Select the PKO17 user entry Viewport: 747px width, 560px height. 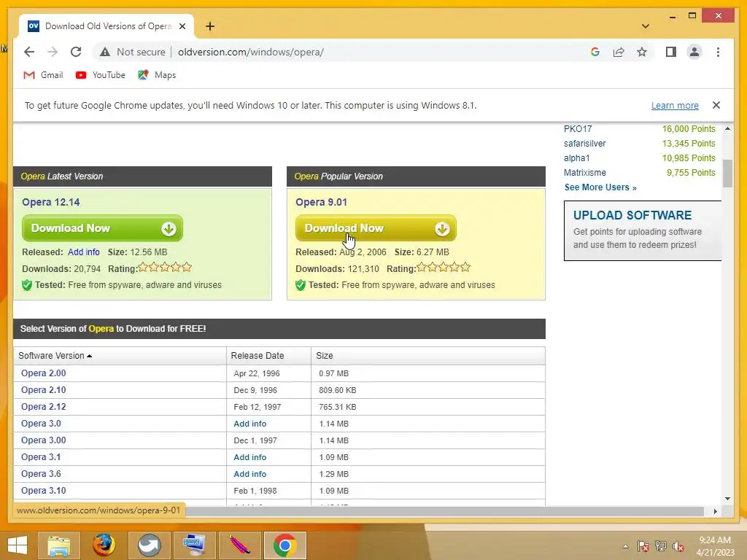pyautogui.click(x=578, y=129)
